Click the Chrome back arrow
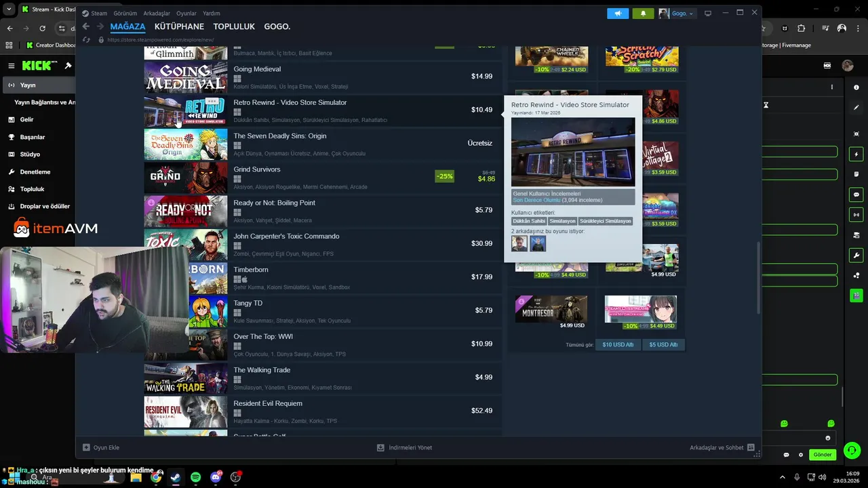Screen dimensions: 868x488 click(9, 28)
